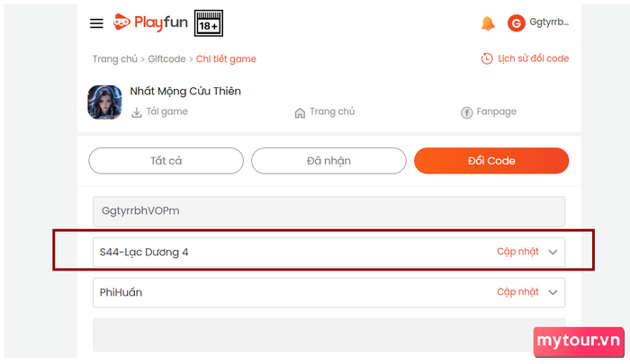Viewport: 630px width, 364px height.
Task: Go to Trang chủ in the breadcrumb
Action: click(x=114, y=59)
